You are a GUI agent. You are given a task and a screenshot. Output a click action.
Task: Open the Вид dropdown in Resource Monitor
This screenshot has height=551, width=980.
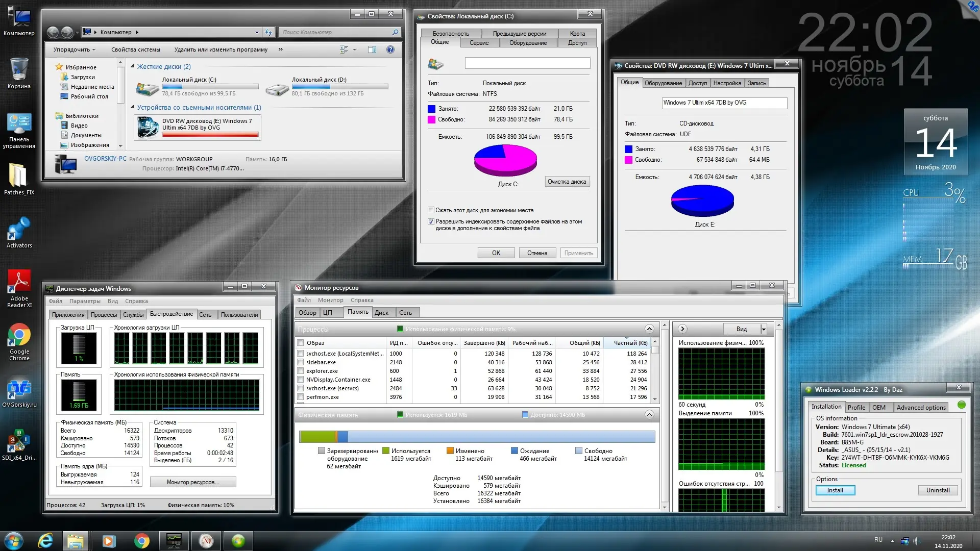click(762, 329)
